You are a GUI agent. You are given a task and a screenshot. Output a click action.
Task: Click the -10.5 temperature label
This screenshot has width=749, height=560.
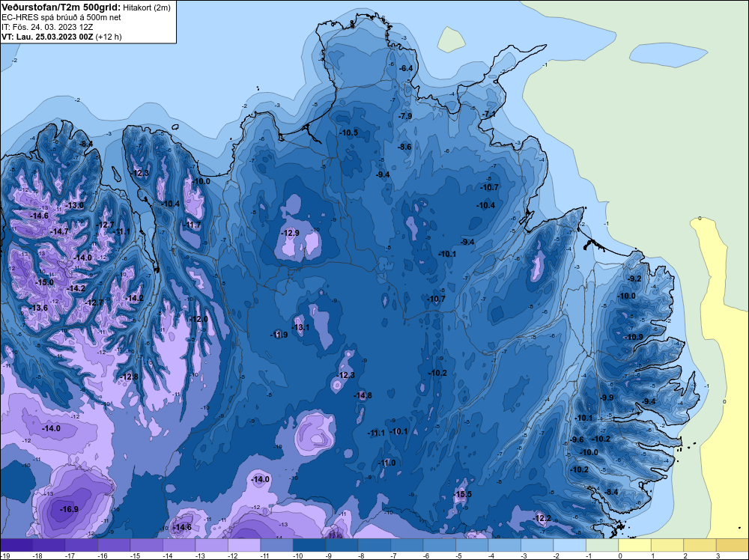tap(348, 133)
